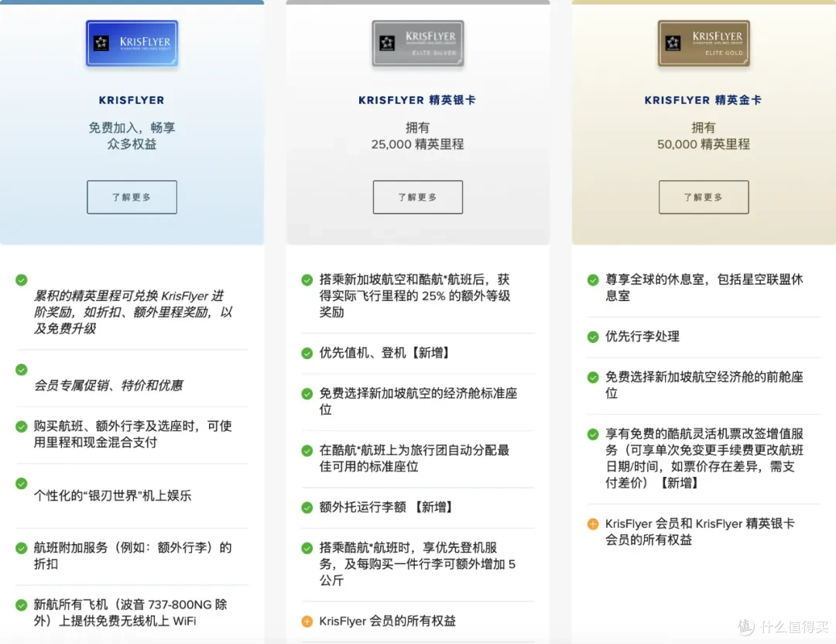Select benefit text 享有免费的酷航灵活机票改签增值服务
The image size is (836, 644).
coord(704,458)
